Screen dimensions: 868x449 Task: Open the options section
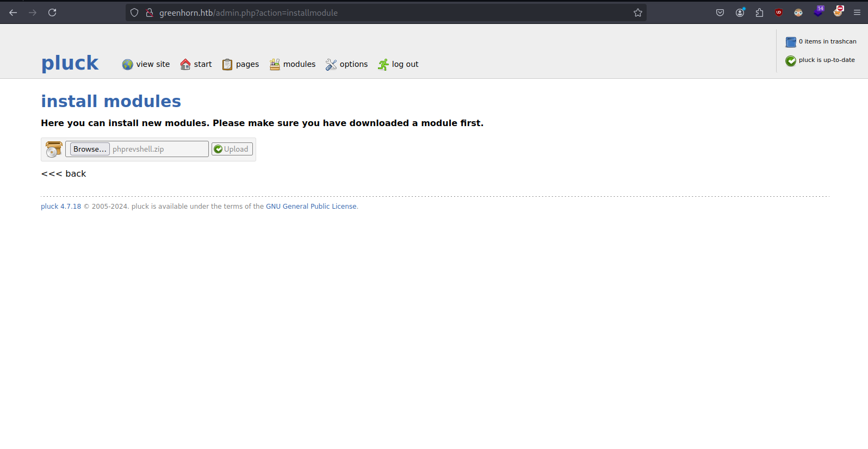[x=354, y=64]
